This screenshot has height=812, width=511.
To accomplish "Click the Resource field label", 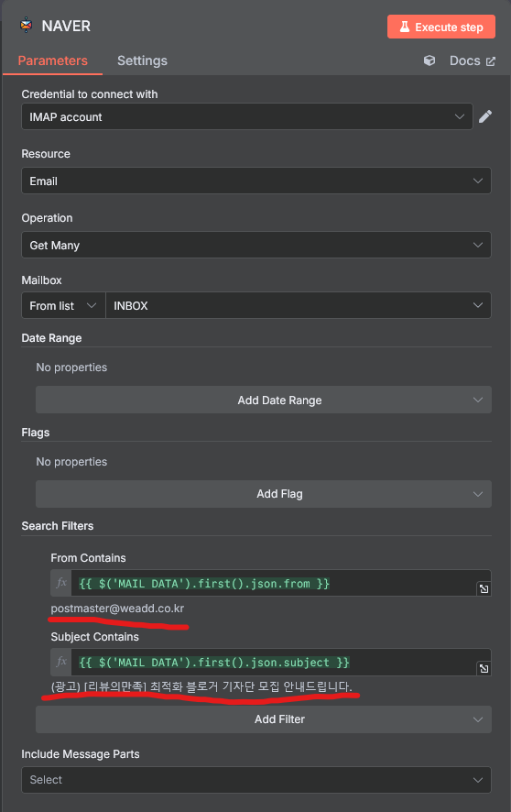I will pyautogui.click(x=46, y=154).
